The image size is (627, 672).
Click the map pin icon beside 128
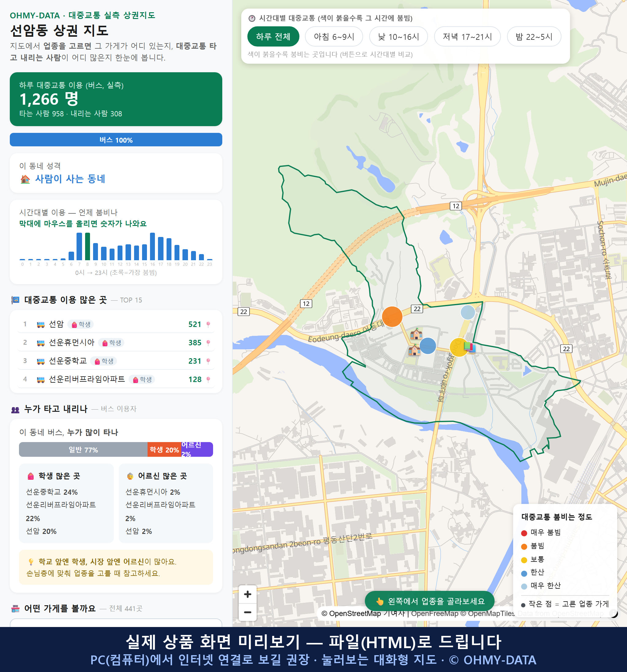click(208, 380)
